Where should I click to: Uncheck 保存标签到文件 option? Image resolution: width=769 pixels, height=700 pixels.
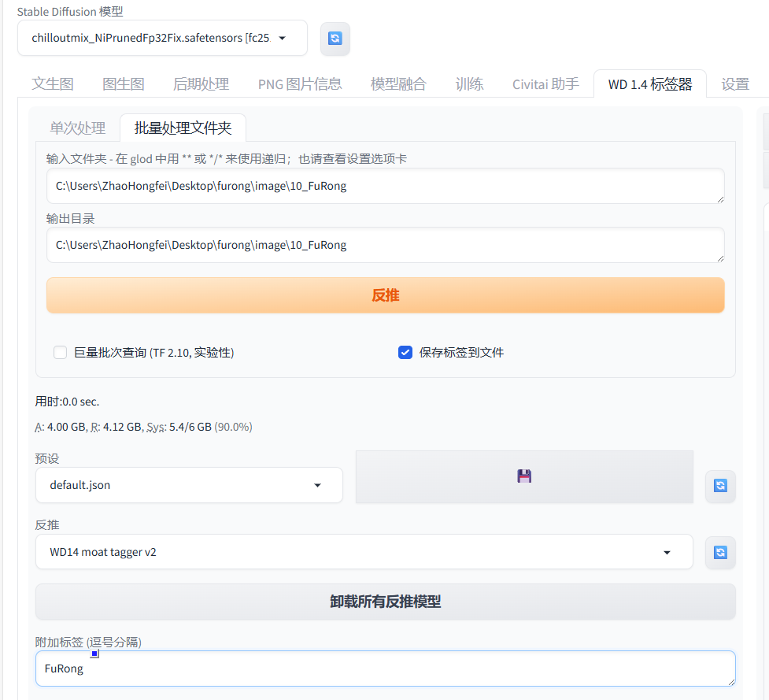pyautogui.click(x=405, y=353)
